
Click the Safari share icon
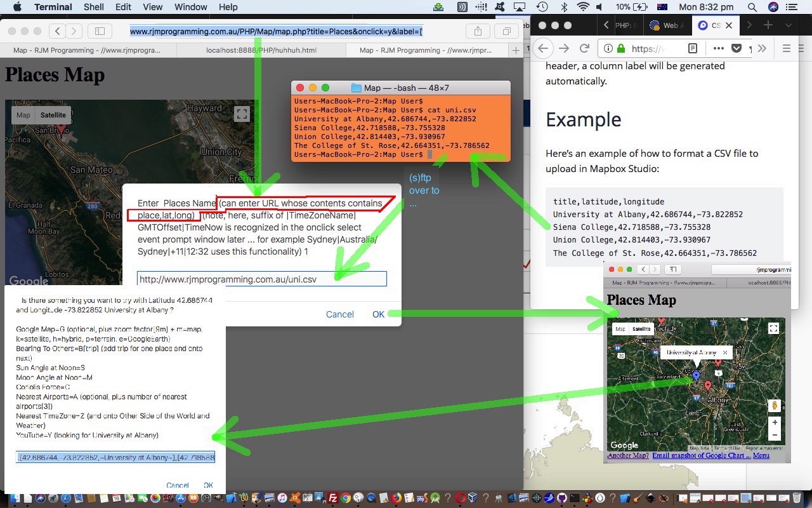478,31
